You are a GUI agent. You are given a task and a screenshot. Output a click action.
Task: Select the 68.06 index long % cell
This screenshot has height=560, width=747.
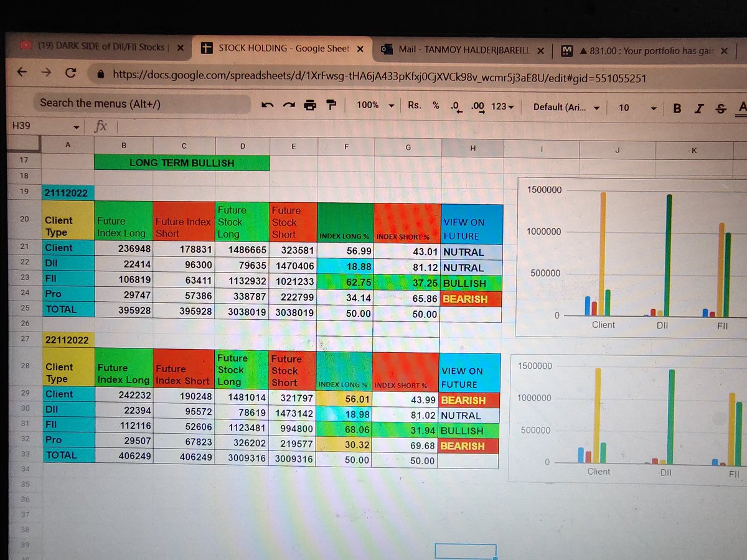click(345, 429)
